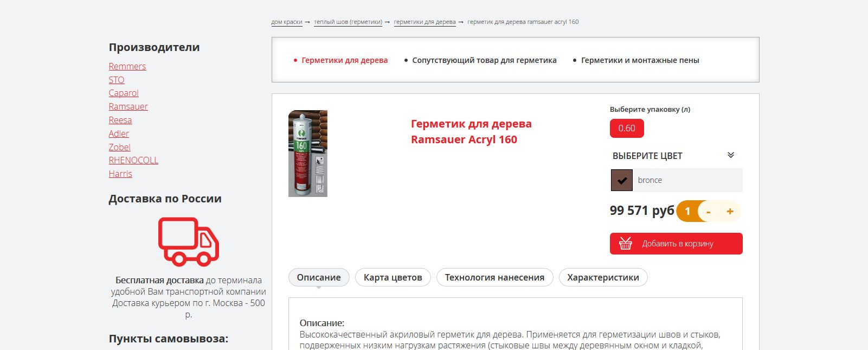Viewport: 868px width, 350px height.
Task: Open the Reesa manufacturer link
Action: point(120,120)
